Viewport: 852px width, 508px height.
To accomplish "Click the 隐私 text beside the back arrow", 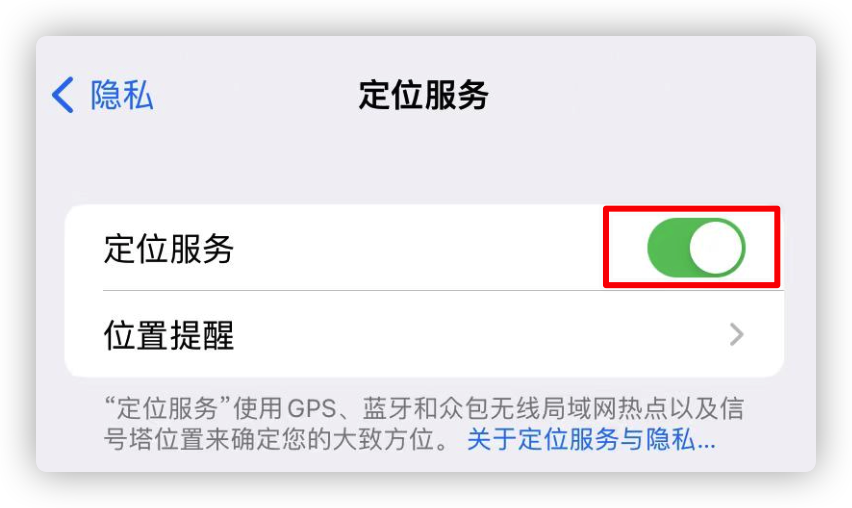I will (121, 95).
